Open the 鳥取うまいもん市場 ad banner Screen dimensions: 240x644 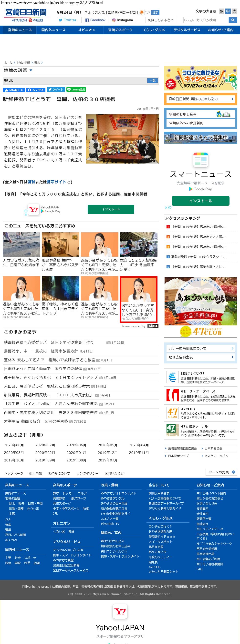[x=201, y=307]
